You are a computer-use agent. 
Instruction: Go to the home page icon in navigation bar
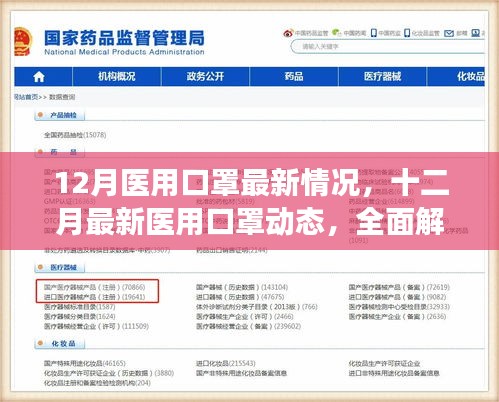click(x=39, y=77)
